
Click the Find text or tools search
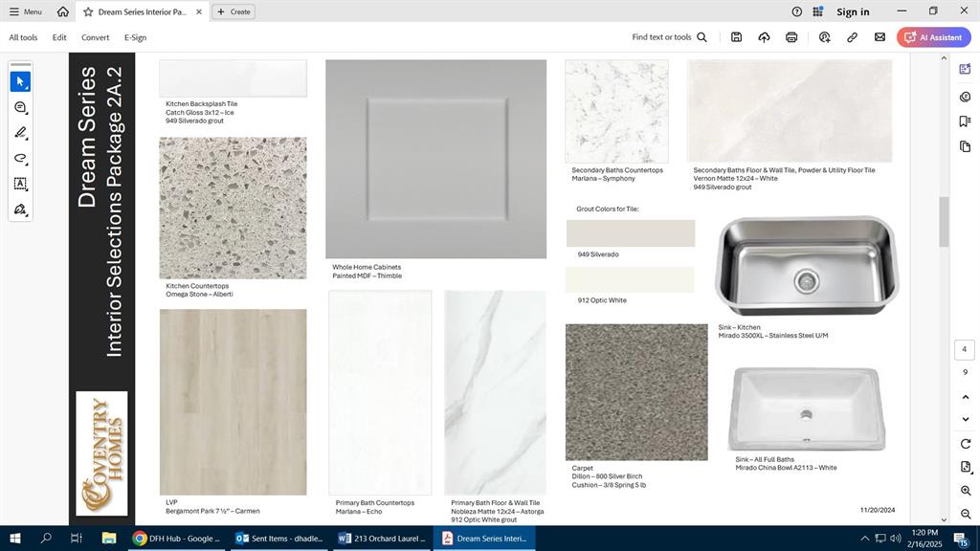click(x=669, y=37)
